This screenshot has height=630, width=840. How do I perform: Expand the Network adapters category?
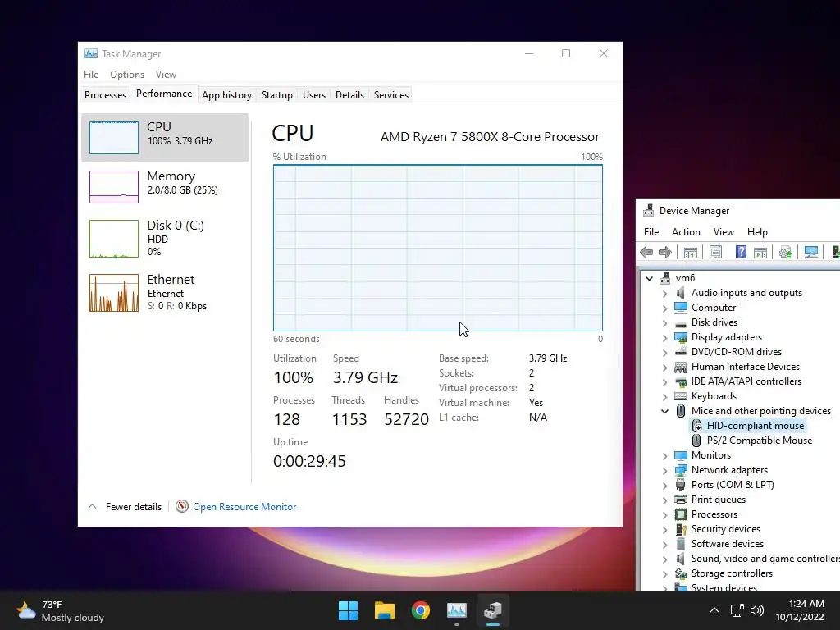click(664, 470)
